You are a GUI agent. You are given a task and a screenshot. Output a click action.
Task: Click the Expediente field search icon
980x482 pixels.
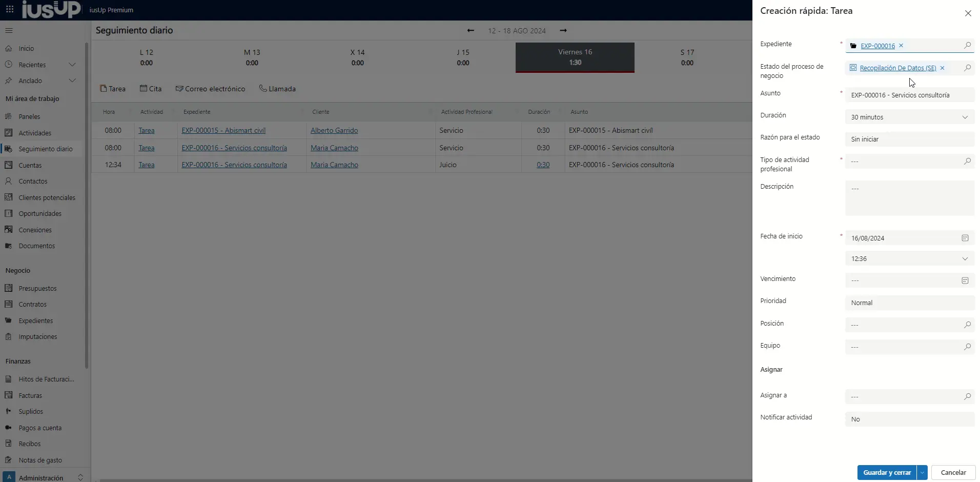(x=967, y=46)
